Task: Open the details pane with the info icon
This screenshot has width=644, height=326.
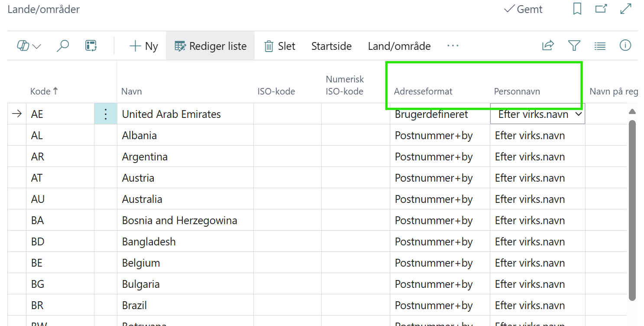Action: click(625, 45)
